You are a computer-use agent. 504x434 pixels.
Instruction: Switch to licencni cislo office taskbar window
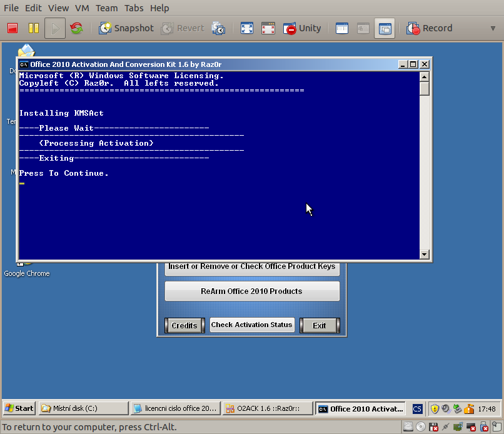click(x=176, y=408)
